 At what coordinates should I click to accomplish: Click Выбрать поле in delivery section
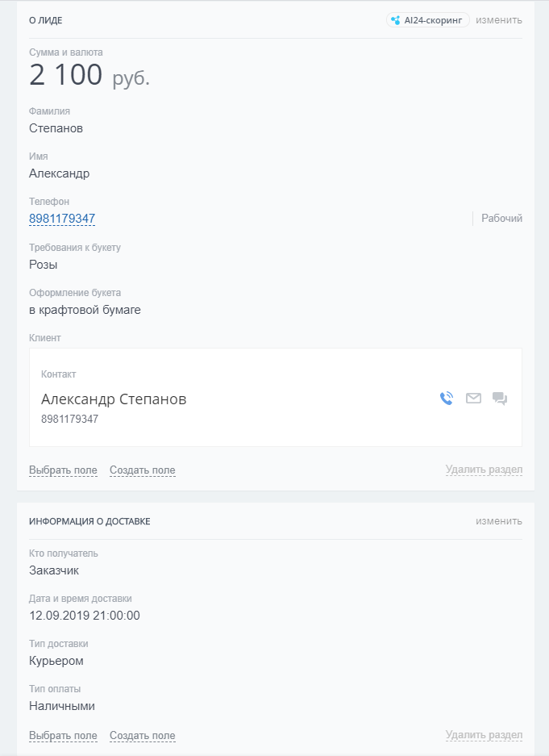[63, 736]
